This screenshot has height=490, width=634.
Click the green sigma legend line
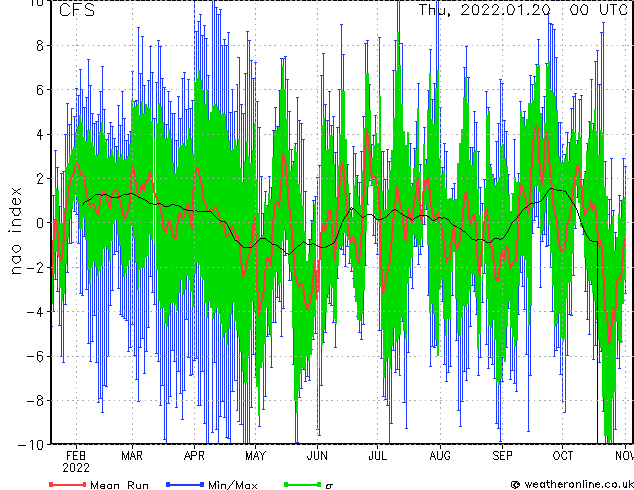[x=303, y=484]
